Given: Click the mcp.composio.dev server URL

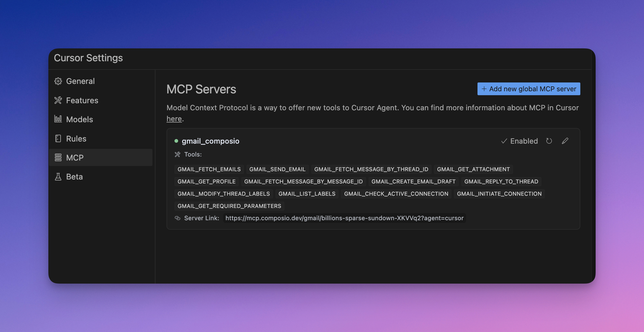Looking at the screenshot, I should point(344,218).
